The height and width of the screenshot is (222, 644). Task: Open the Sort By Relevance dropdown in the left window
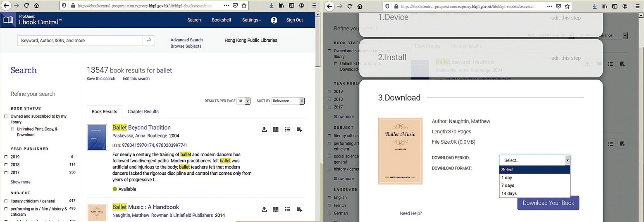click(288, 101)
